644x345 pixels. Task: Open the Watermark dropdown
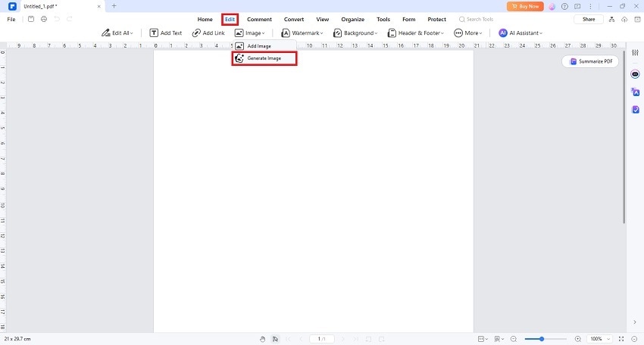coord(302,33)
